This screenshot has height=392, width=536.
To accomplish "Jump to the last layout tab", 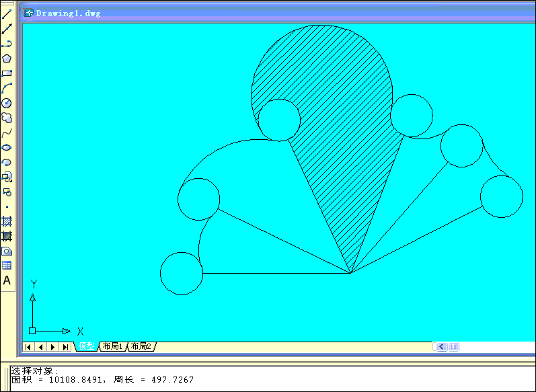I will pyautogui.click(x=65, y=347).
